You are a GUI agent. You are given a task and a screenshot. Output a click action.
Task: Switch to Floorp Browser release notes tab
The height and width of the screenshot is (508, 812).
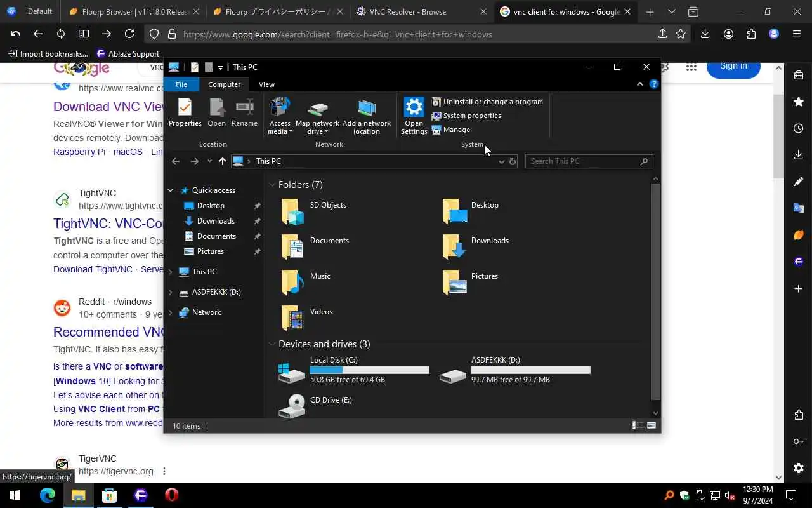133,11
